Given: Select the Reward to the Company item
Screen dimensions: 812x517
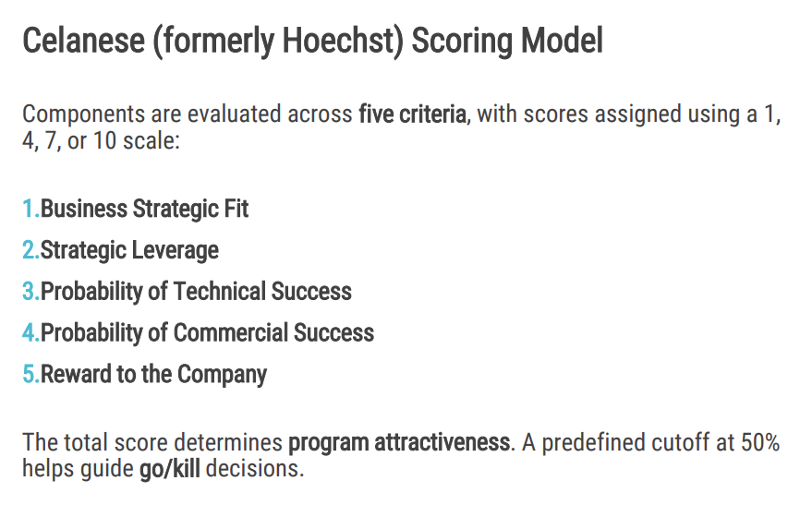Looking at the screenshot, I should coord(153,374).
